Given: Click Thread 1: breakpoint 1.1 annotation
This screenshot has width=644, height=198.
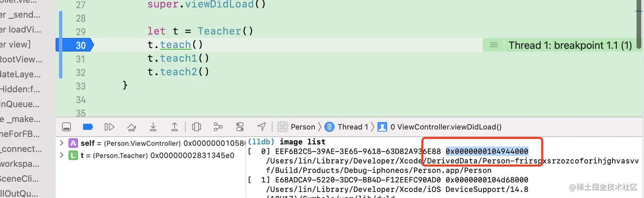Looking at the screenshot, I should (x=570, y=45).
